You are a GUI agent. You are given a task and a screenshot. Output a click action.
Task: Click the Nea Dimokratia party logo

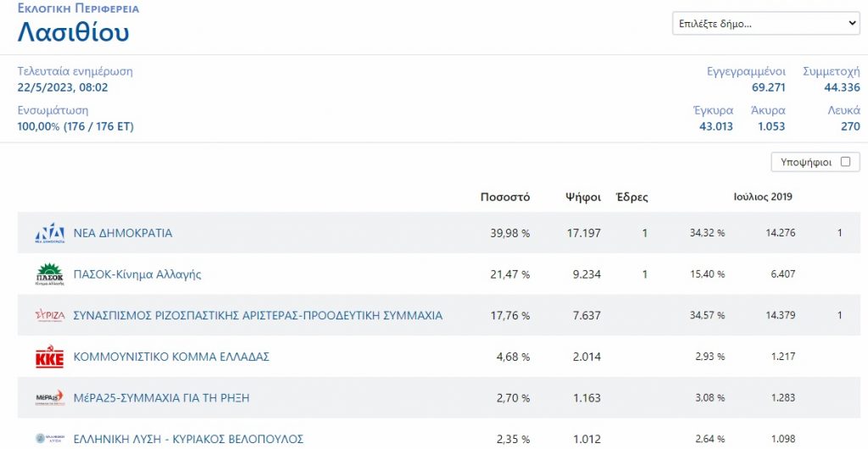(x=49, y=233)
